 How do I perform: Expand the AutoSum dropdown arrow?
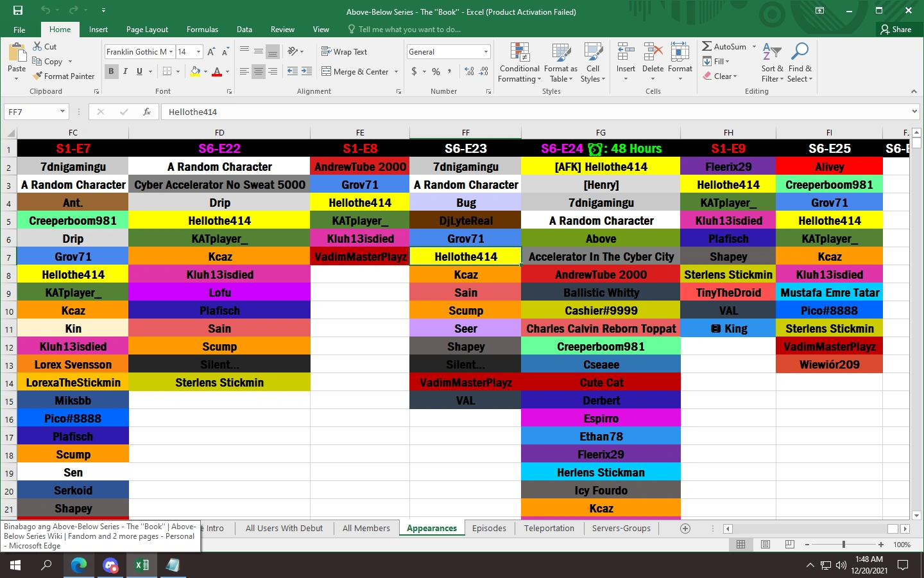coord(755,46)
